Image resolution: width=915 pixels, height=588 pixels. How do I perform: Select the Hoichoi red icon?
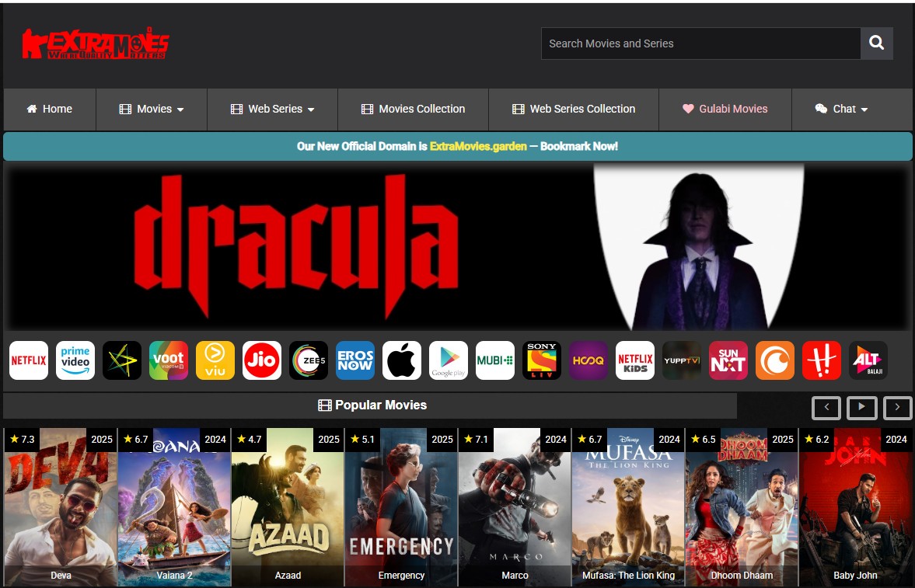pos(822,360)
